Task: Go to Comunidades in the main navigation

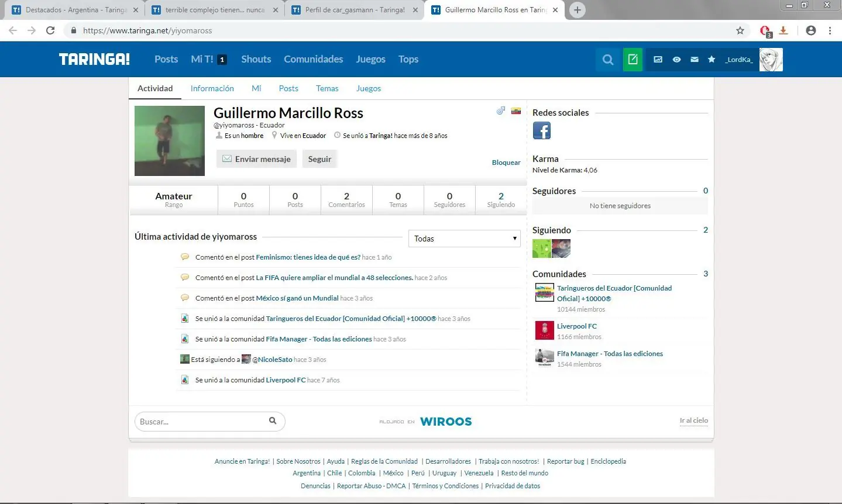Action: [x=314, y=59]
